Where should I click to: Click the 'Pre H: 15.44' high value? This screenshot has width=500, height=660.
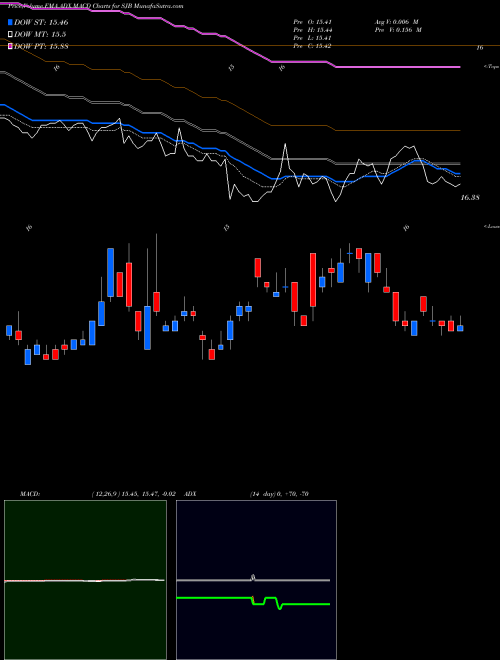coord(312,30)
